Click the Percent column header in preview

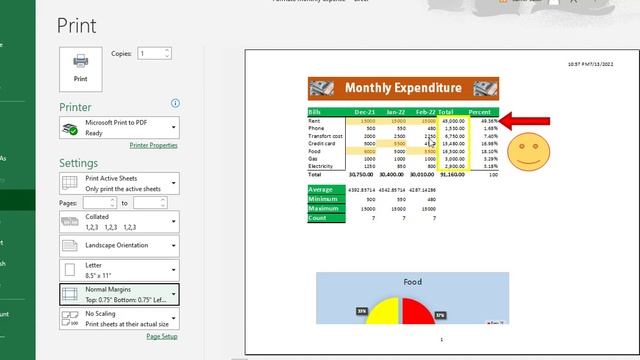click(x=480, y=112)
